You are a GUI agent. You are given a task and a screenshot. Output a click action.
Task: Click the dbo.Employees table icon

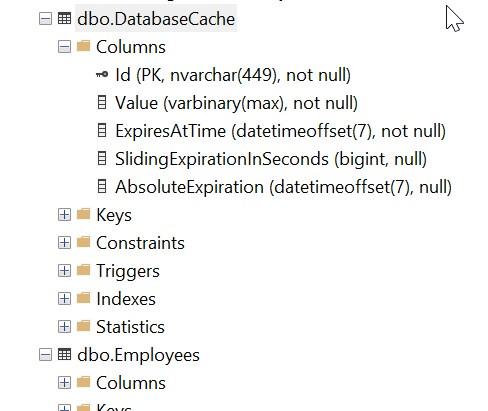pyautogui.click(x=64, y=354)
